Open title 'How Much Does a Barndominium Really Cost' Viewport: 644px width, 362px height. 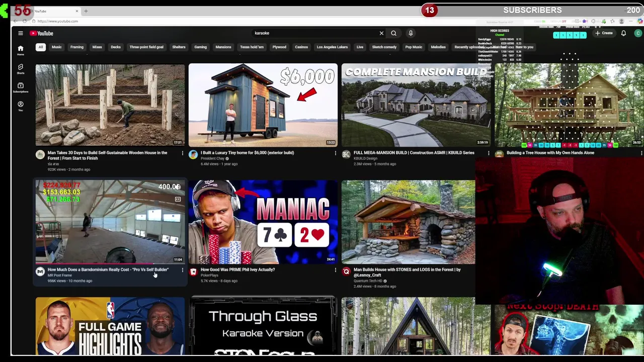pyautogui.click(x=108, y=270)
